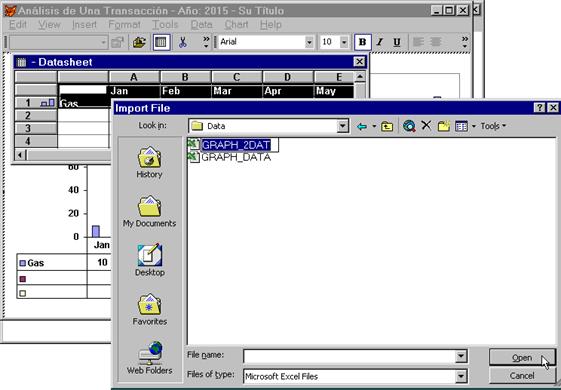Viewport: 561px width, 390px height.
Task: Toggle Bold formatting button
Action: pyautogui.click(x=362, y=42)
